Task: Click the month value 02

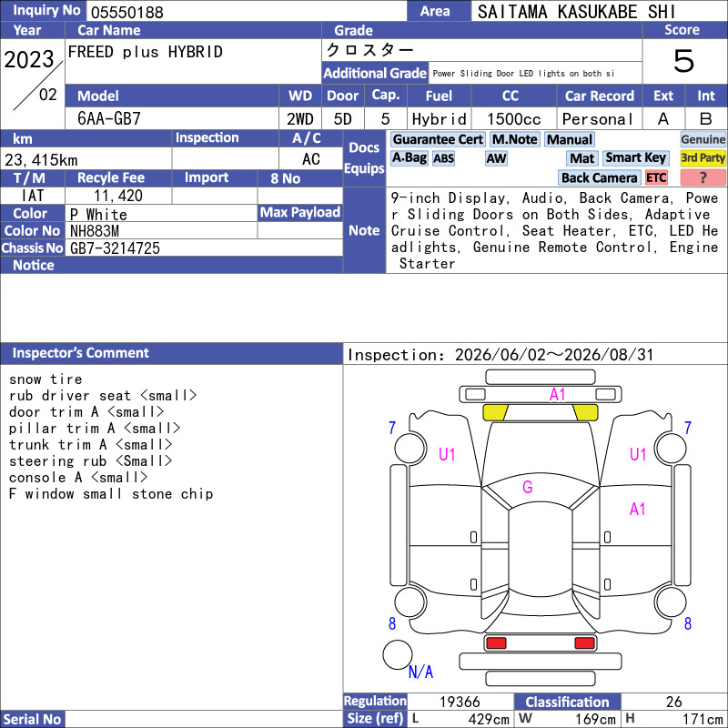Action: click(48, 95)
